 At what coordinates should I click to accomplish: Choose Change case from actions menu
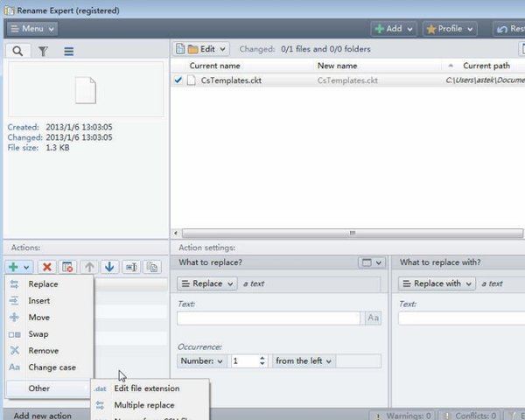click(x=51, y=367)
